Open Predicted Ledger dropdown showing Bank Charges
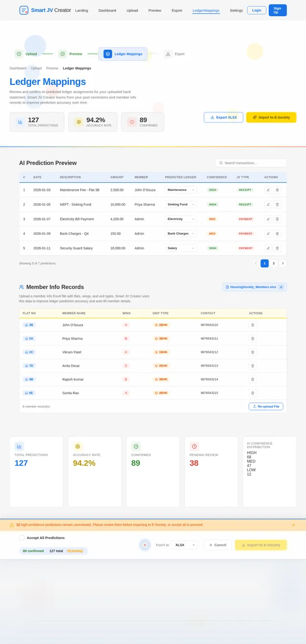The height and width of the screenshot is (644, 306). point(181,233)
